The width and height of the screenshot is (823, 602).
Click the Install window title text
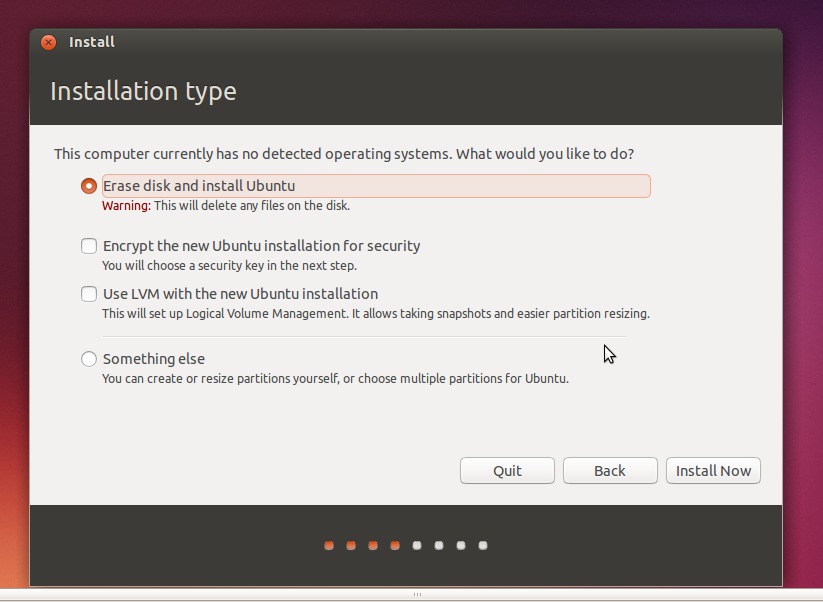(x=92, y=42)
